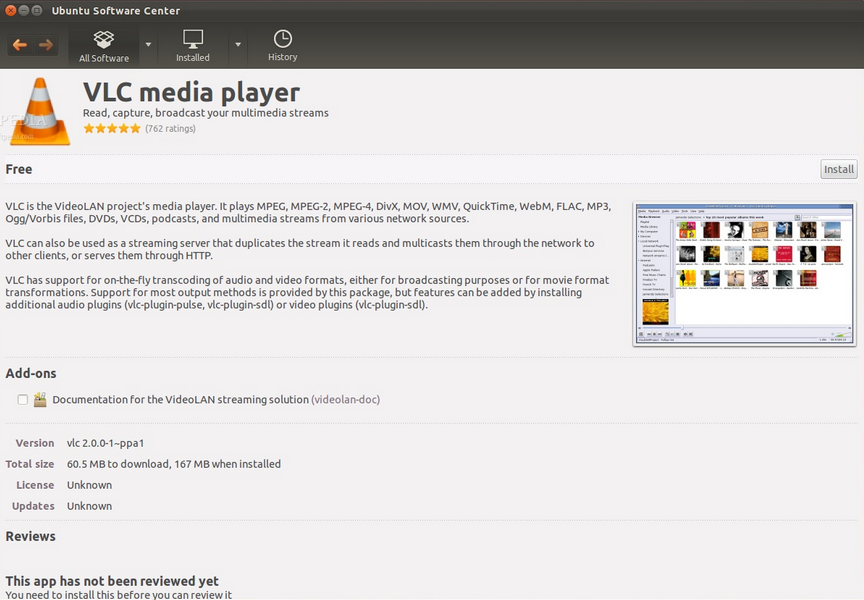Enlarge the VLC screenshot thumbnail
The width and height of the screenshot is (864, 600).
744,274
